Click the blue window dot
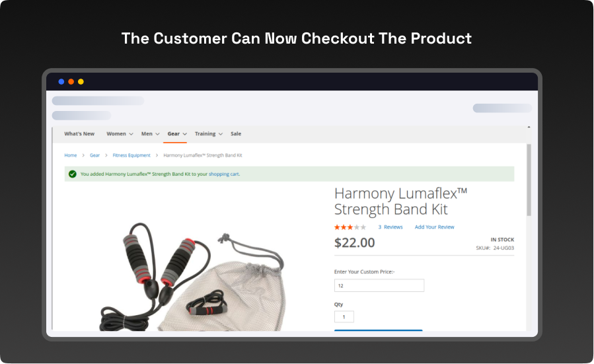Screen dimensions: 594x364 (x=61, y=81)
